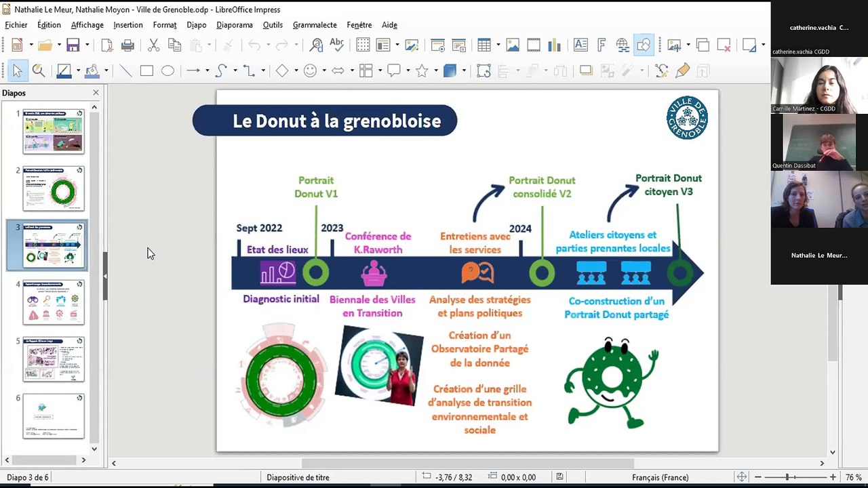Click the Cut scissors icon
The width and height of the screenshot is (868, 488).
154,45
